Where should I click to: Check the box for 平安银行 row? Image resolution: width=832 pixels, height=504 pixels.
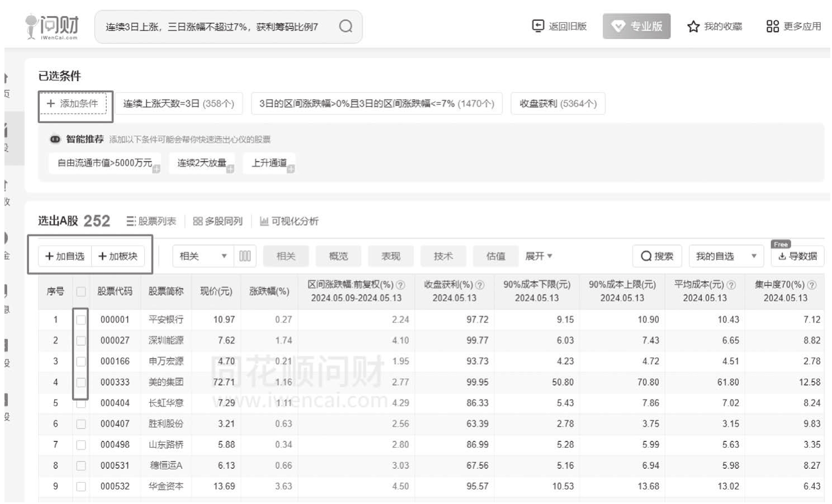(81, 320)
